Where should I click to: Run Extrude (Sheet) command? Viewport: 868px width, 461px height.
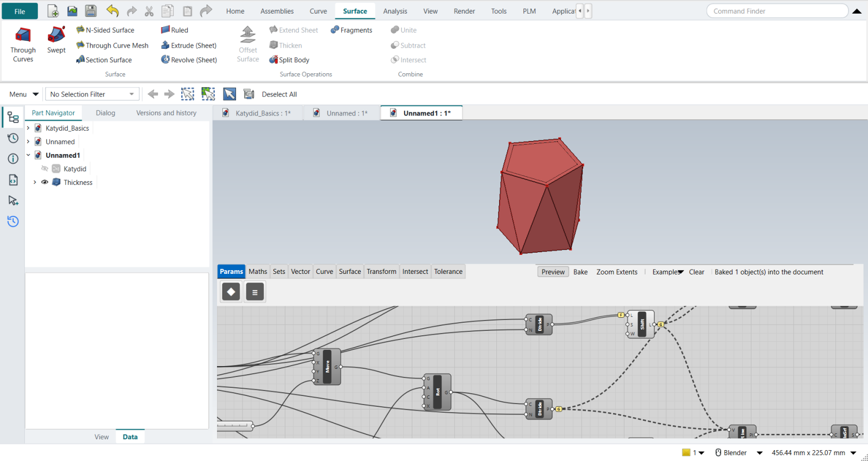point(189,45)
